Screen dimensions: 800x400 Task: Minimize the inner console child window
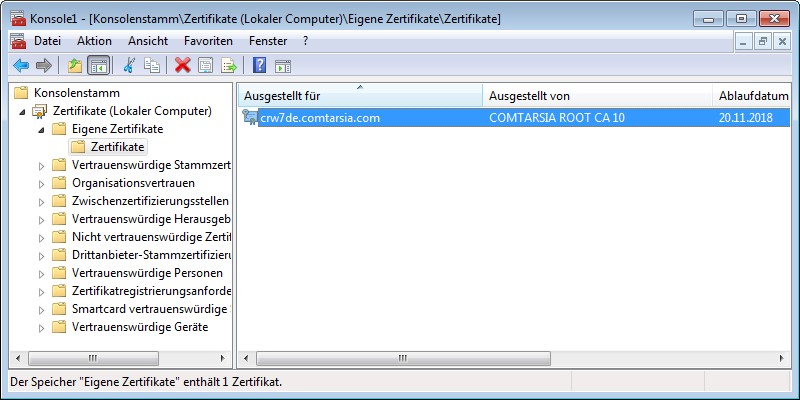pyautogui.click(x=743, y=42)
